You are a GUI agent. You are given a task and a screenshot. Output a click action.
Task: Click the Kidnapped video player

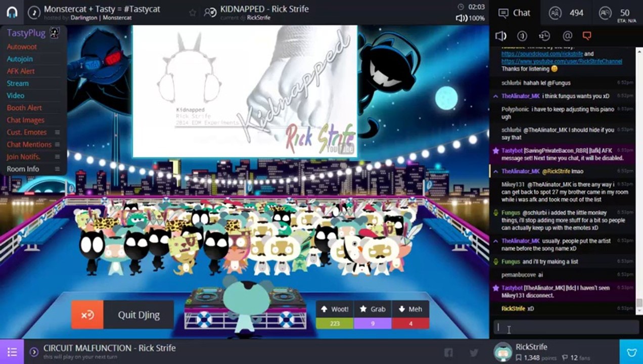click(x=245, y=91)
